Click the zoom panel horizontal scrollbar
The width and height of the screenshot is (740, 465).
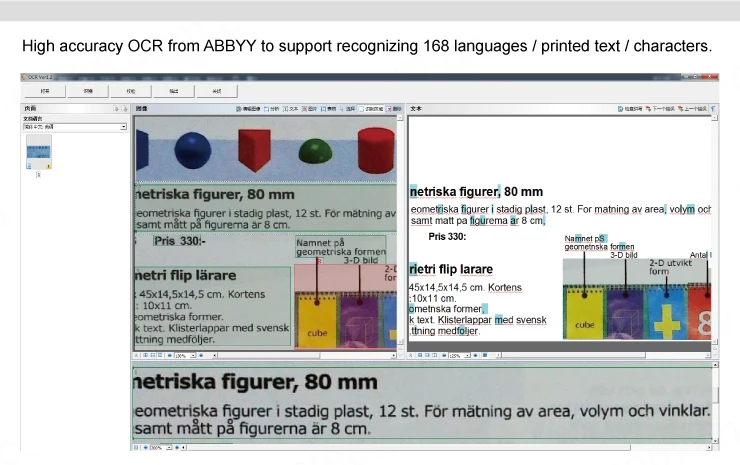[446, 448]
